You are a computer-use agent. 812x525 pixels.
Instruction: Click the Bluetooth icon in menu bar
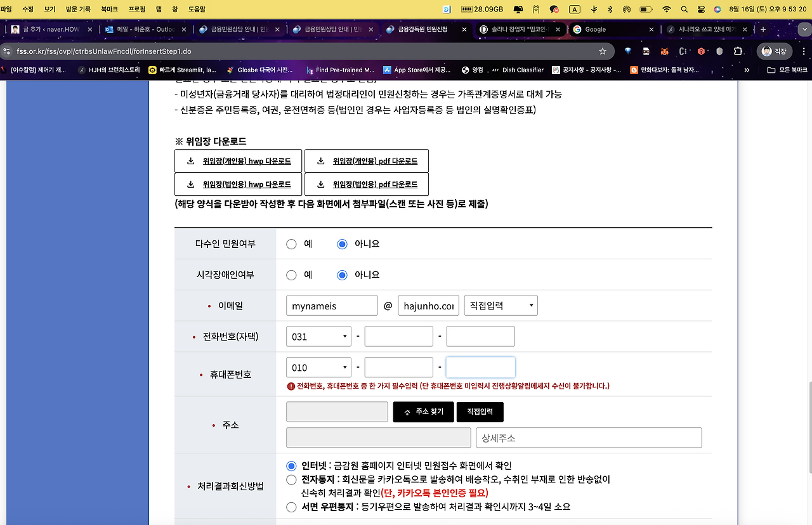pyautogui.click(x=610, y=10)
